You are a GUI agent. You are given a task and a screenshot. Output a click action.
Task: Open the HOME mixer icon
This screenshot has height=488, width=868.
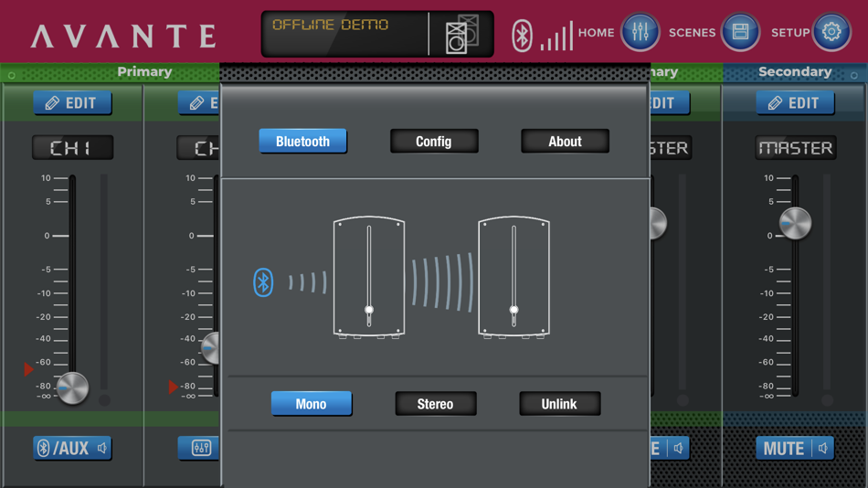click(640, 32)
